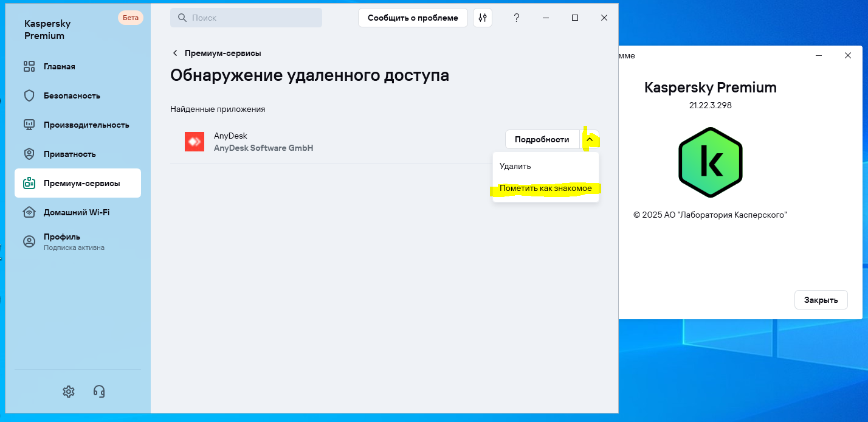Click the Премиум-сервисы sidebar icon
Image resolution: width=868 pixels, height=422 pixels.
(29, 183)
